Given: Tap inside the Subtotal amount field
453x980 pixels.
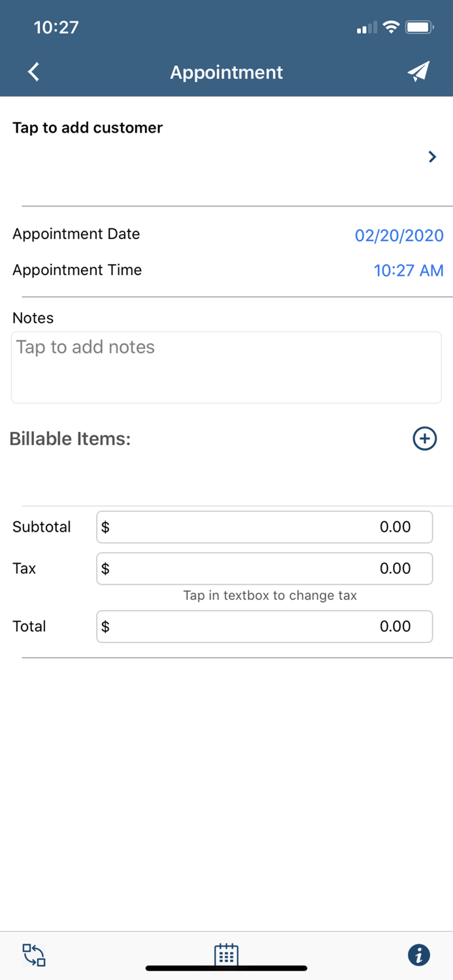Looking at the screenshot, I should click(x=264, y=527).
